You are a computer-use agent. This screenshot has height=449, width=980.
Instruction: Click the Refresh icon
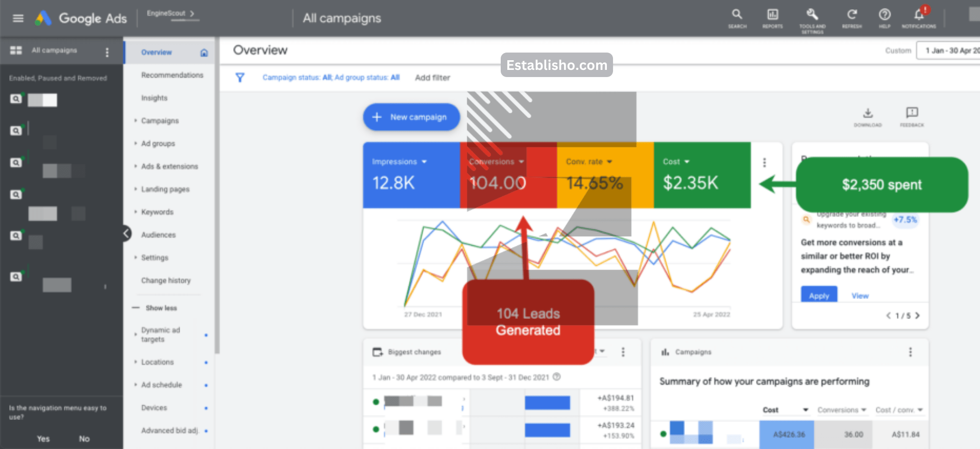pos(851,15)
